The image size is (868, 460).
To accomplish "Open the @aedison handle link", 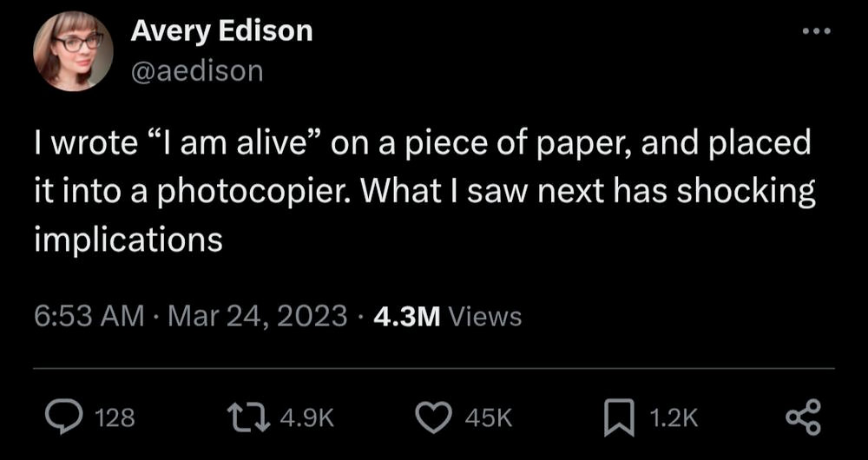I will pyautogui.click(x=196, y=71).
